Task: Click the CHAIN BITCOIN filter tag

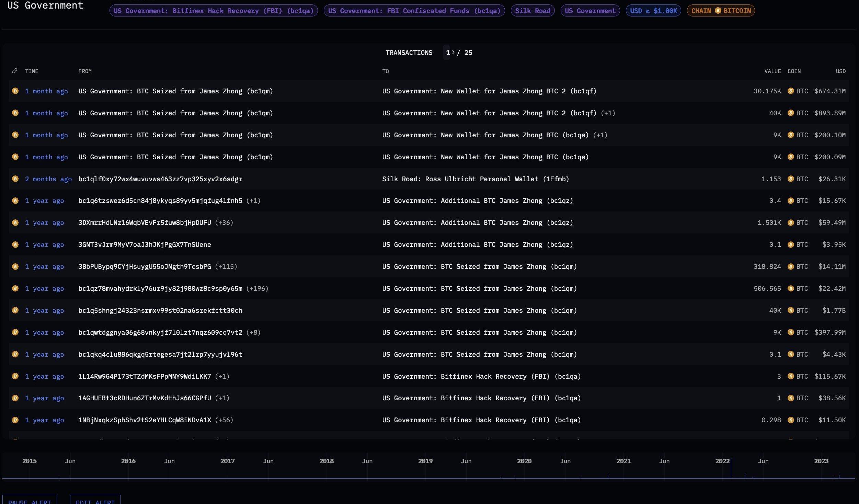Action: coord(721,11)
